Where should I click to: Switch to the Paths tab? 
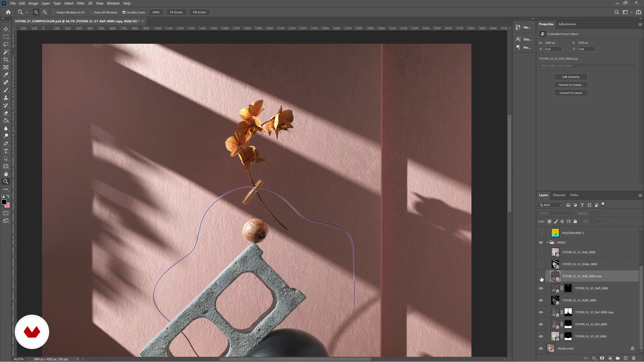574,195
